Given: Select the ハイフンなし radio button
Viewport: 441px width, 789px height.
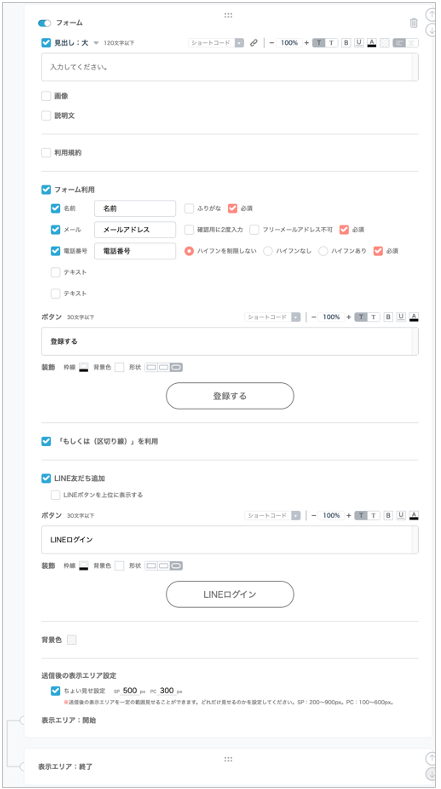Looking at the screenshot, I should pyautogui.click(x=268, y=251).
